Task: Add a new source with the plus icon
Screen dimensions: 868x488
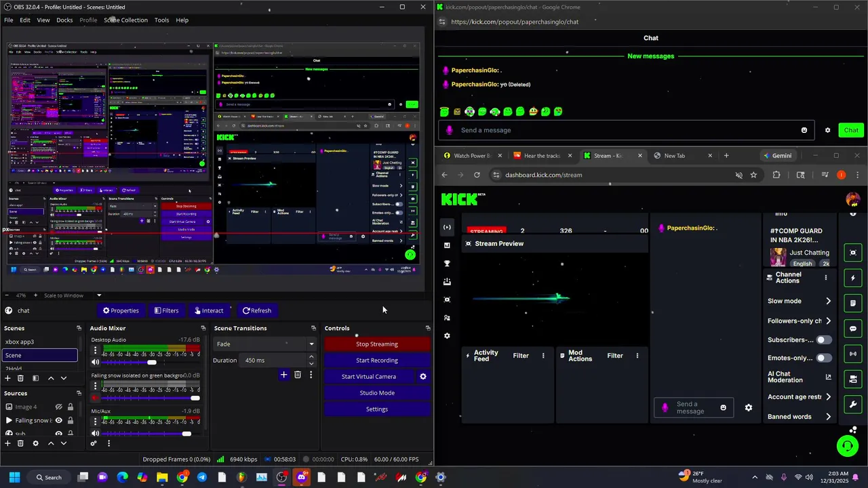Action: point(7,443)
